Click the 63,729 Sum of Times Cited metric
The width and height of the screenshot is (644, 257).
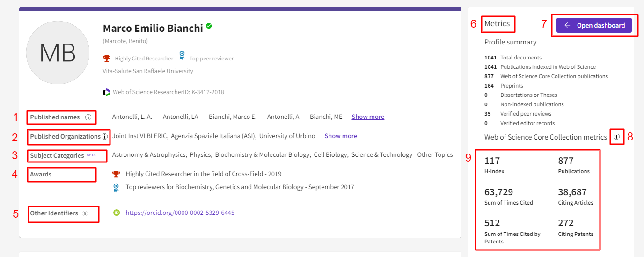click(509, 197)
